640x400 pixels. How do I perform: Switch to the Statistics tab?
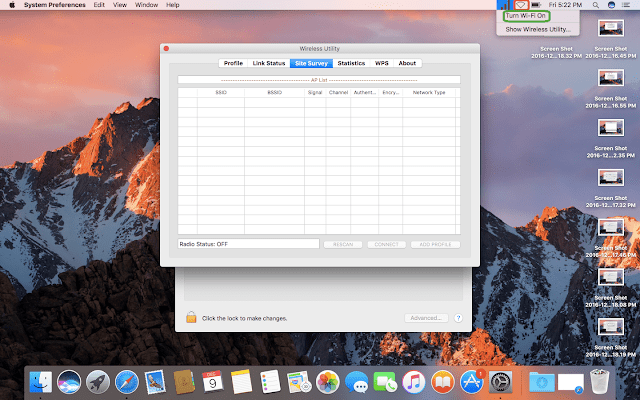click(351, 63)
